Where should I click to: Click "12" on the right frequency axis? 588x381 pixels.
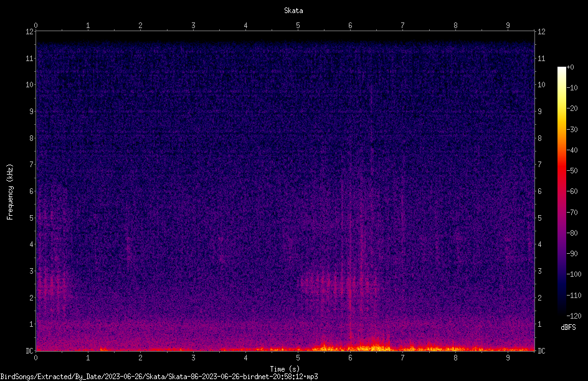click(x=541, y=32)
